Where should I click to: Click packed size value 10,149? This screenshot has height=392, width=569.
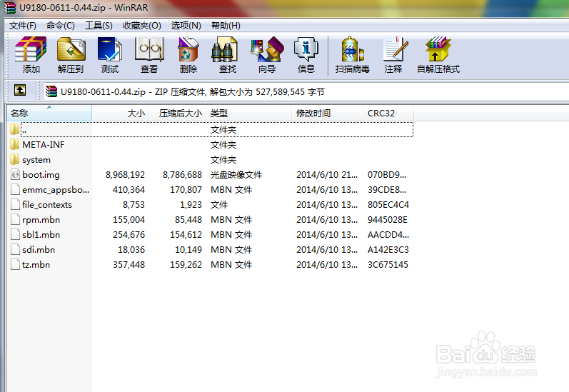coord(188,250)
